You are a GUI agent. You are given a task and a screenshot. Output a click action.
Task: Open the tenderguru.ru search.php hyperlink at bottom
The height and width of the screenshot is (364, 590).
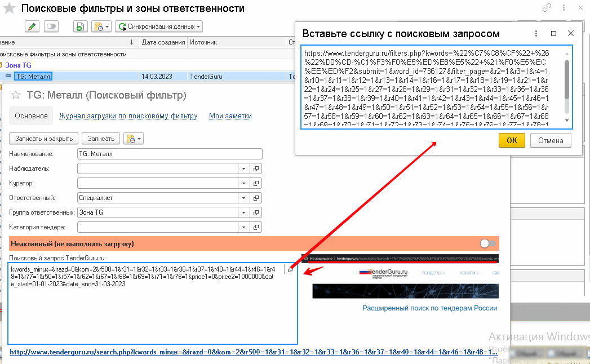point(254,352)
